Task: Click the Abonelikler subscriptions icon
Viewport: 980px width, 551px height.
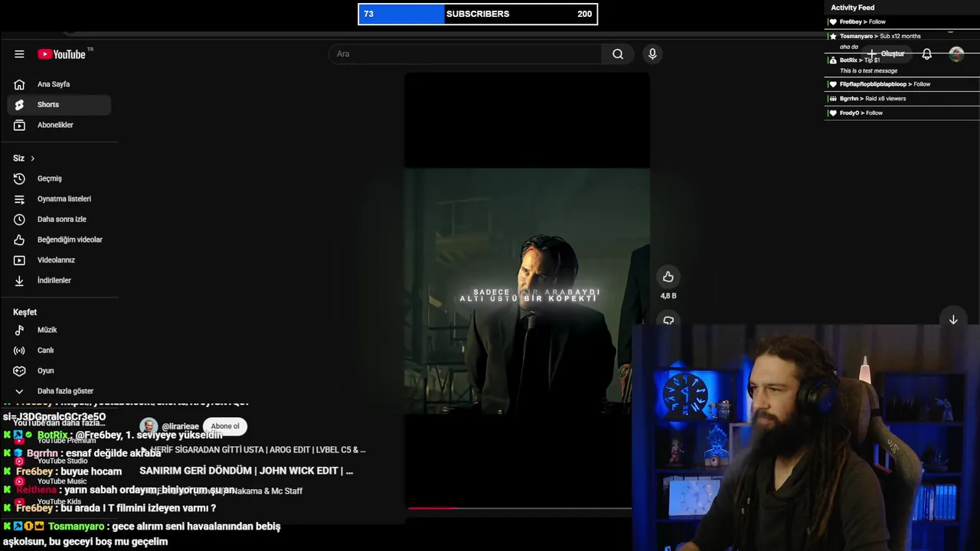Action: [x=20, y=125]
